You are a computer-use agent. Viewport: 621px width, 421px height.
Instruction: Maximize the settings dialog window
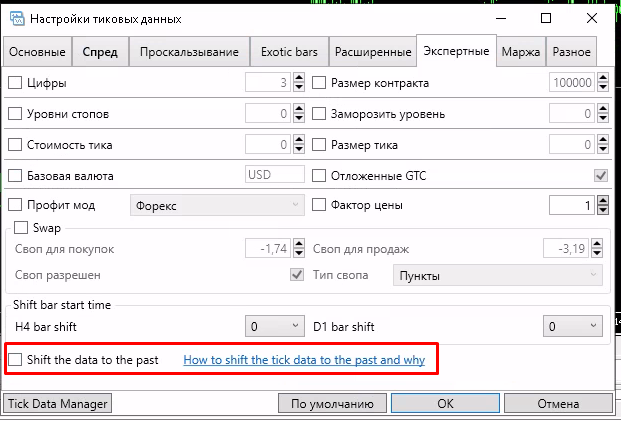point(546,18)
